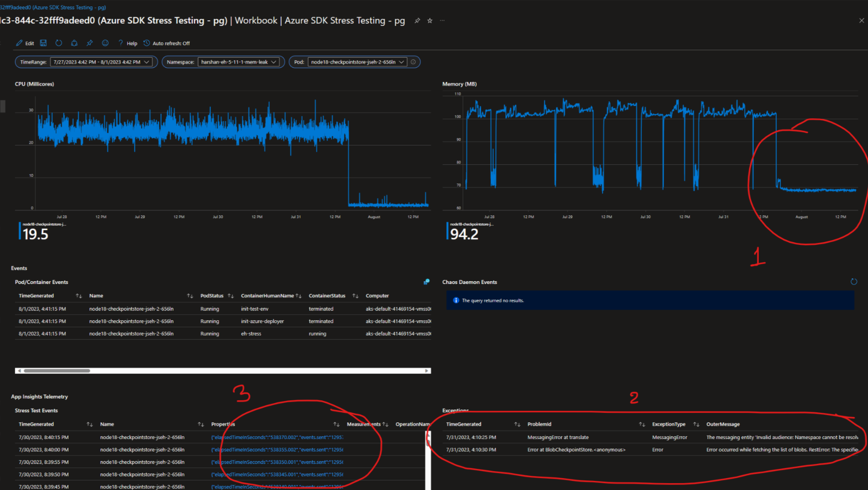868x490 pixels.
Task: Refresh the Chaos Daemon Events panel
Action: pyautogui.click(x=854, y=282)
